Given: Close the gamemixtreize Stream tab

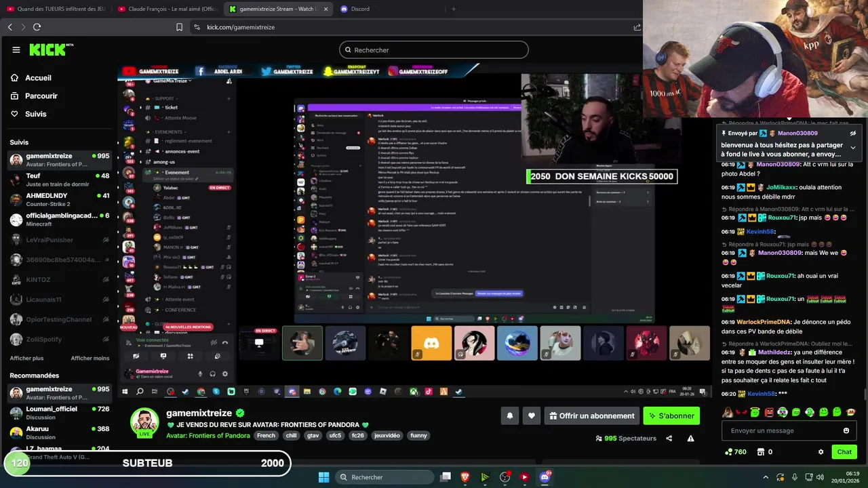Looking at the screenshot, I should coord(325,9).
